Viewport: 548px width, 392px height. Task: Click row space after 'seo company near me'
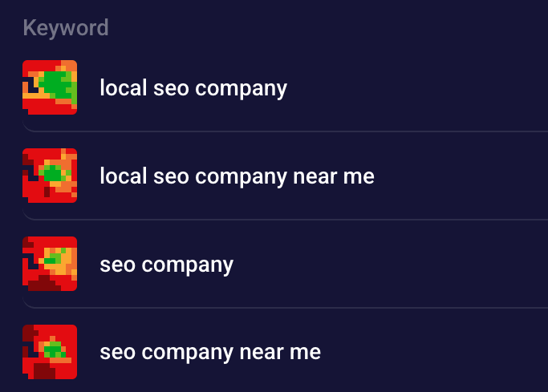433,352
